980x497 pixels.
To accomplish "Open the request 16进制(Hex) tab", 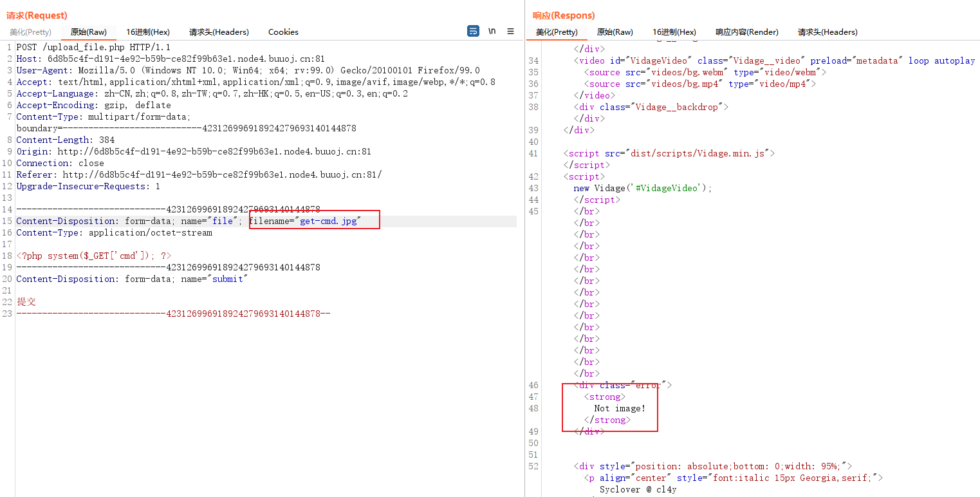I will click(x=148, y=32).
